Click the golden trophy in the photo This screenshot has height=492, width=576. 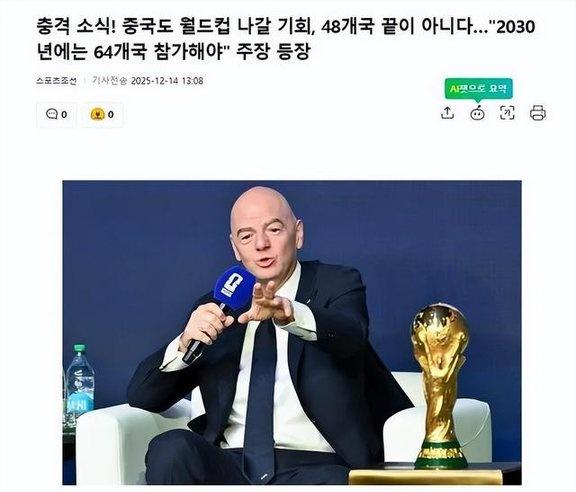pyautogui.click(x=440, y=386)
